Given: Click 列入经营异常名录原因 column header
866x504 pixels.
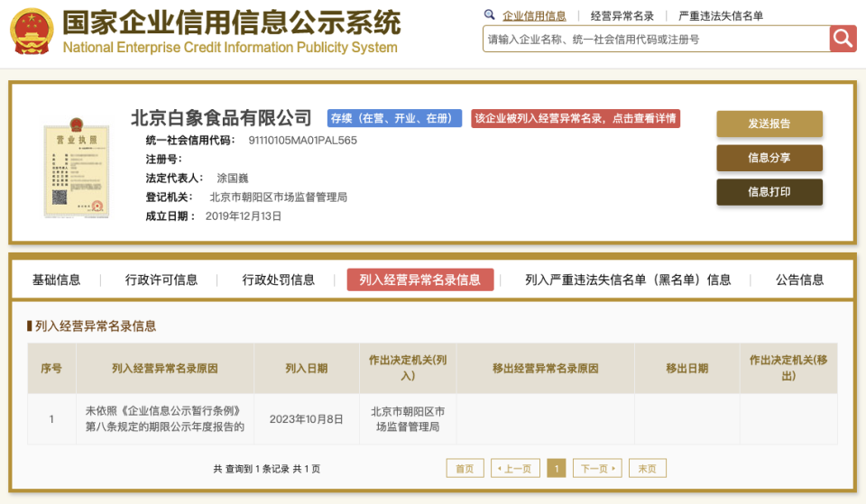Looking at the screenshot, I should click(x=165, y=368).
